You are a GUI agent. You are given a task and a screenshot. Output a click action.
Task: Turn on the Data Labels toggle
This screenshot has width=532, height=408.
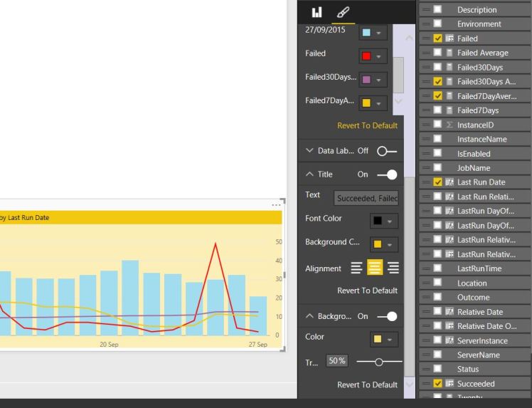(386, 151)
